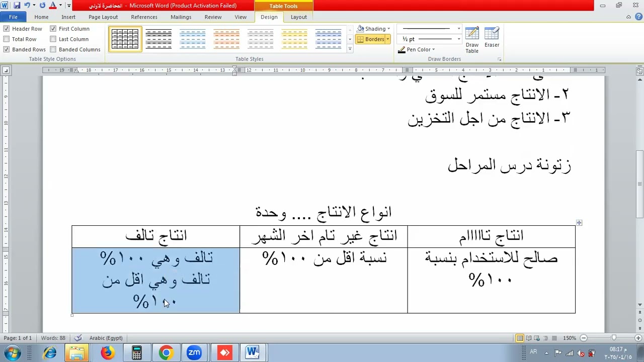Click the zoom slider handle
The image size is (644, 362).
[614, 338]
